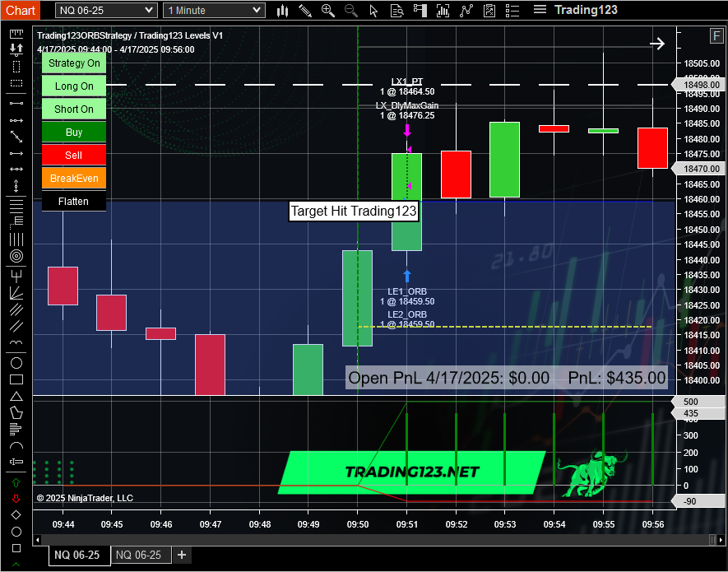Select the Diamond marker tool
The width and height of the screenshot is (728, 572).
pos(16,515)
